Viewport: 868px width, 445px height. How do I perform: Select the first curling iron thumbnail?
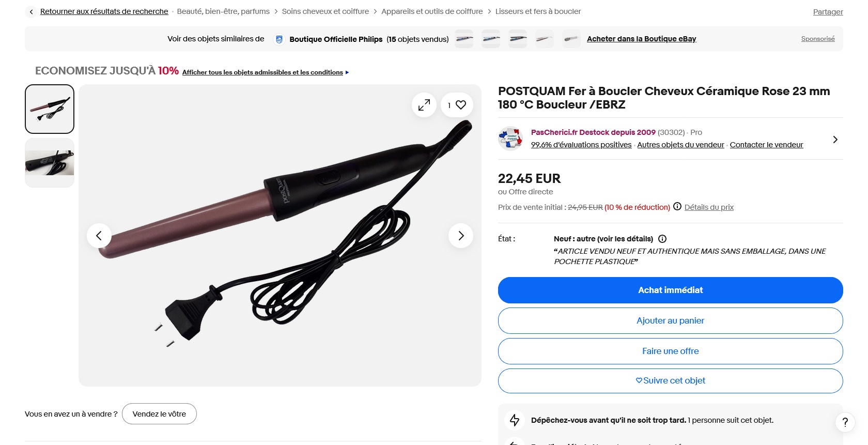50,109
